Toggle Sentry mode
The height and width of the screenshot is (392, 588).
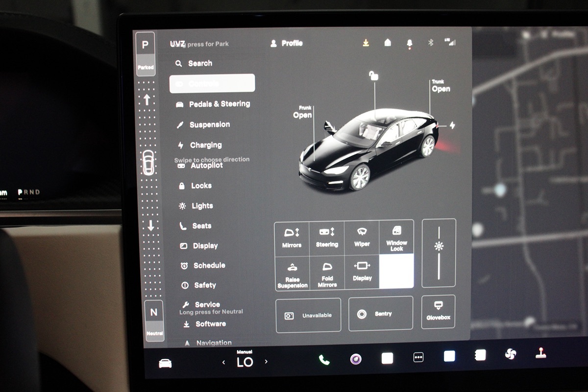click(x=380, y=314)
